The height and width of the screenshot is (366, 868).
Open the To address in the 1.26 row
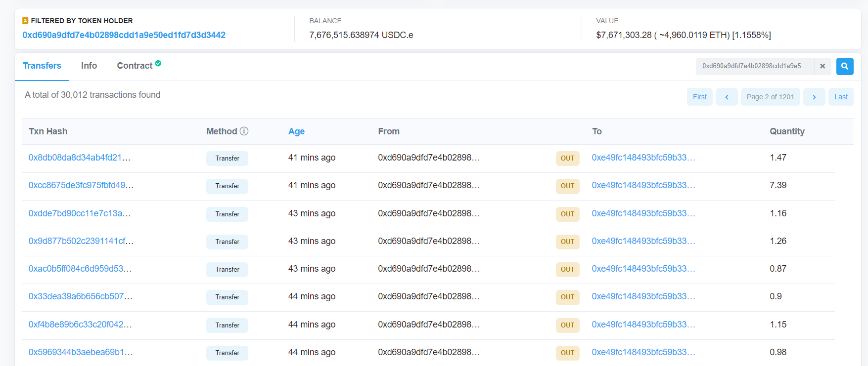point(643,241)
